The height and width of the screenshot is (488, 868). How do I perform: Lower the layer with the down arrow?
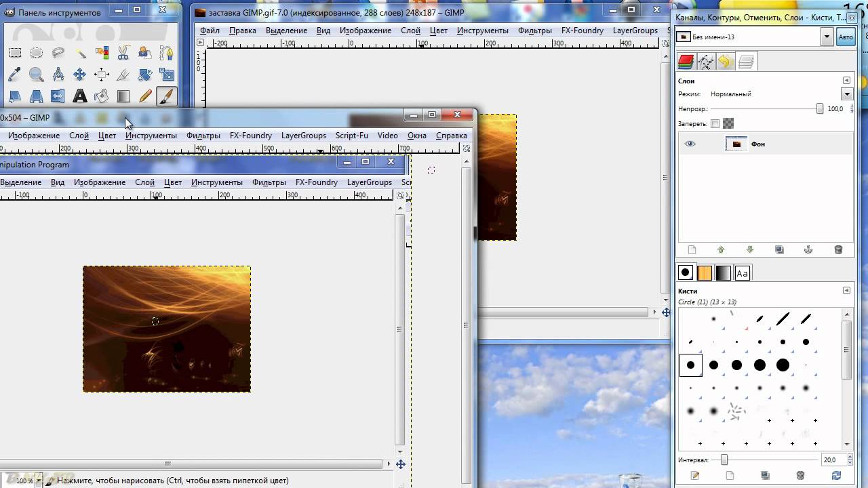750,249
